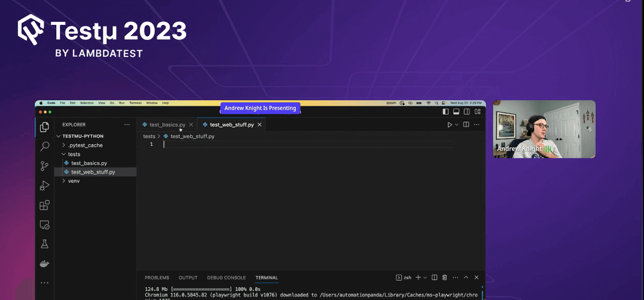Viewport: 644px width, 300px height.
Task: Open the Run and Debug view
Action: (x=45, y=185)
